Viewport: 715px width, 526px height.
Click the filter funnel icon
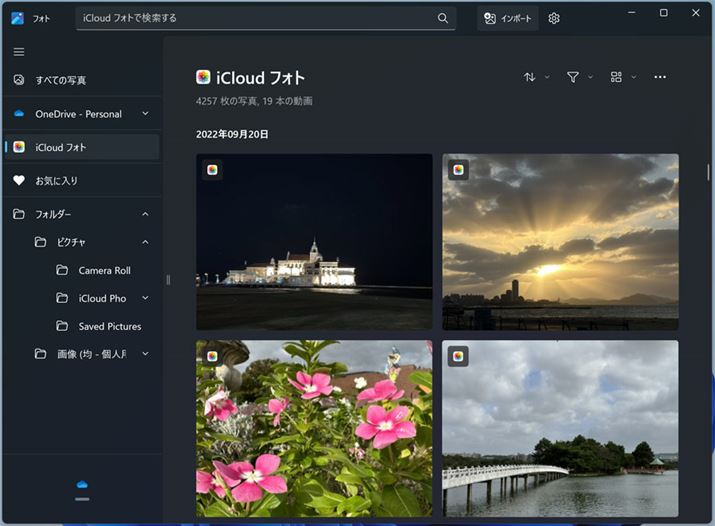[x=573, y=77]
